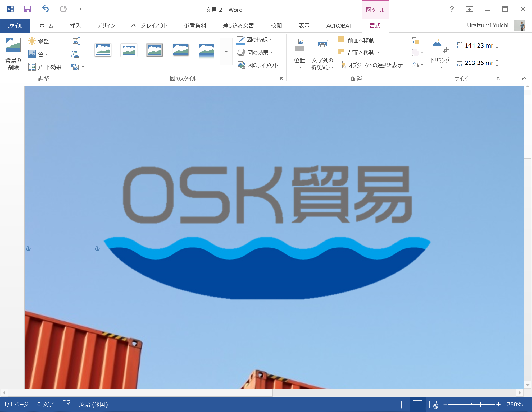The image size is (532, 412).
Task: Click the Save icon in the title bar
Action: [x=28, y=9]
